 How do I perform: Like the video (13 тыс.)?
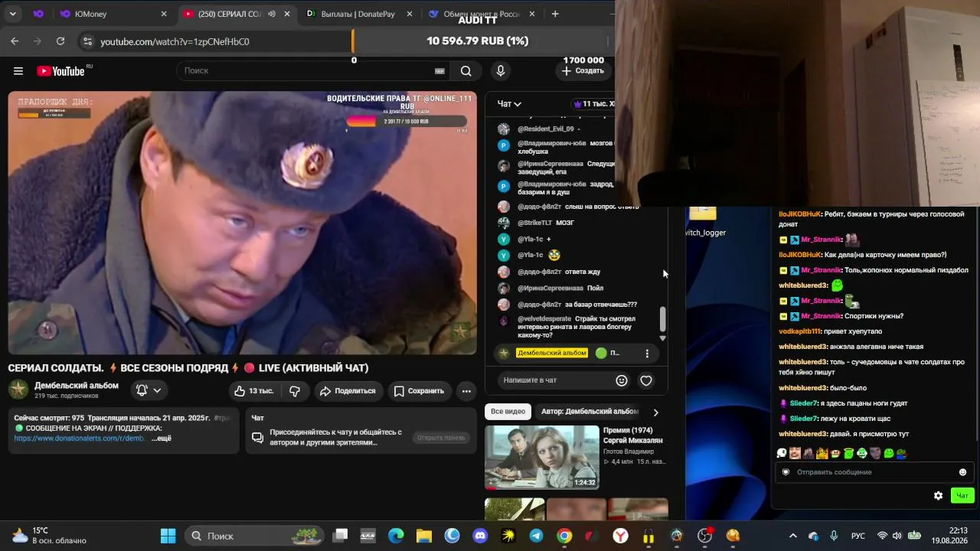point(253,391)
